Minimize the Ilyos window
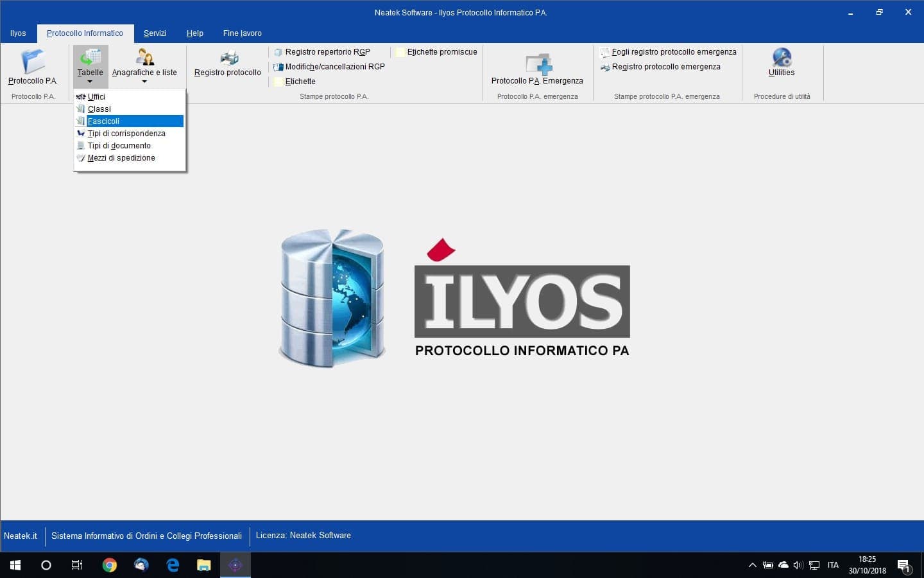The width and height of the screenshot is (924, 578). (x=851, y=12)
